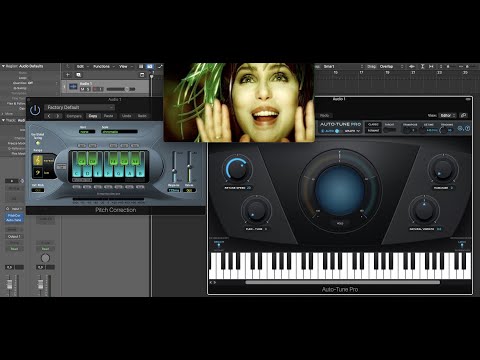Go to previous preset in Pitch Correction
The width and height of the screenshot is (480, 360).
(49, 116)
